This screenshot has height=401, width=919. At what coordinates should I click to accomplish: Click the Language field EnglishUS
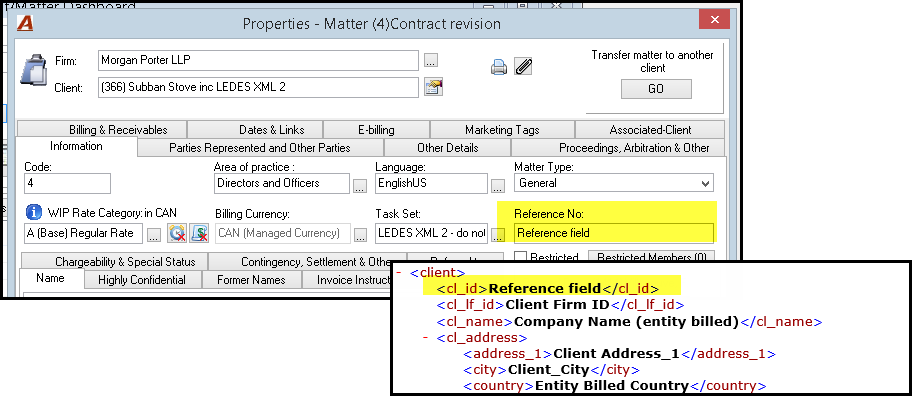(431, 183)
